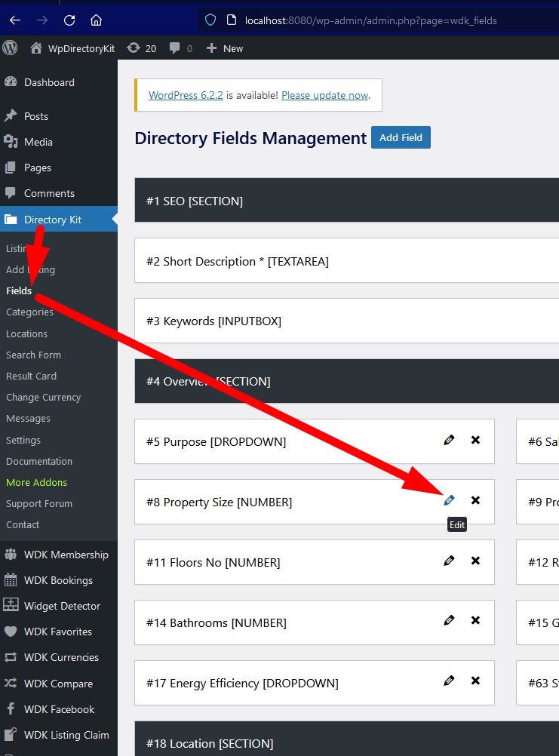Open the WordPress logo menu
Image resolution: width=559 pixels, height=756 pixels.
pyautogui.click(x=10, y=48)
